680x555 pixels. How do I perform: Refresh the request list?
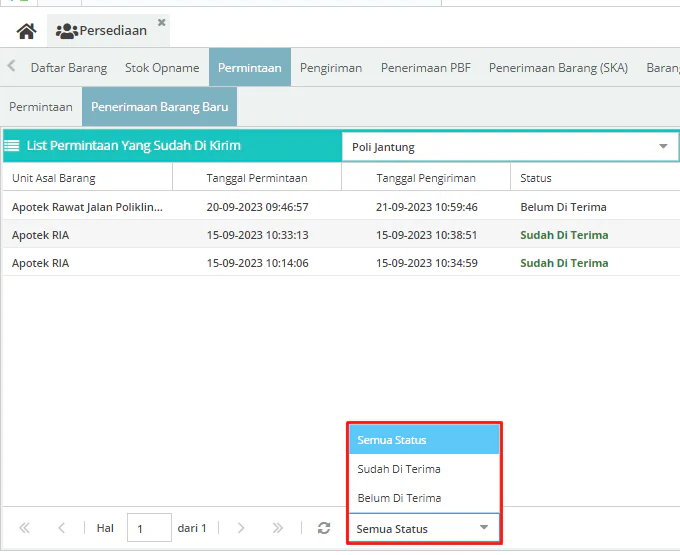click(323, 528)
